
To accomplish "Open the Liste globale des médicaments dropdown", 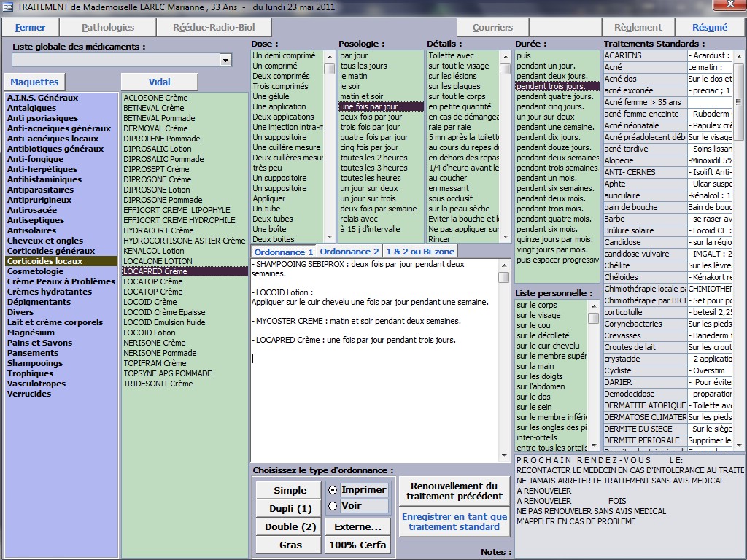I will click(225, 60).
